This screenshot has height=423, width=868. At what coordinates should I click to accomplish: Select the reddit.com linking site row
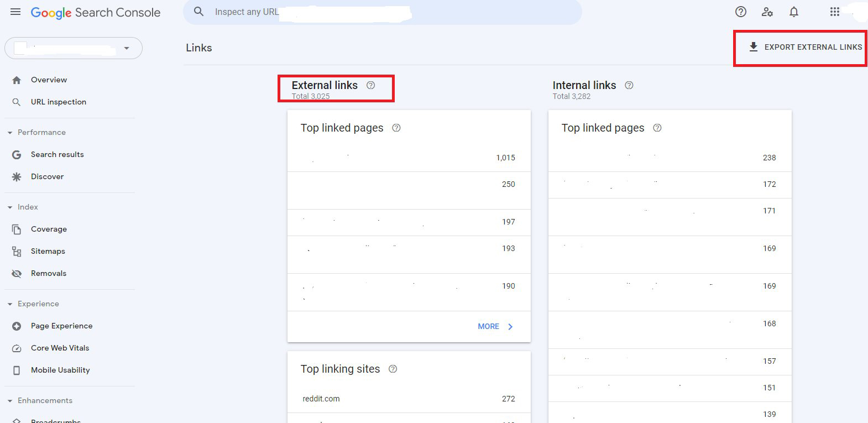(x=409, y=399)
